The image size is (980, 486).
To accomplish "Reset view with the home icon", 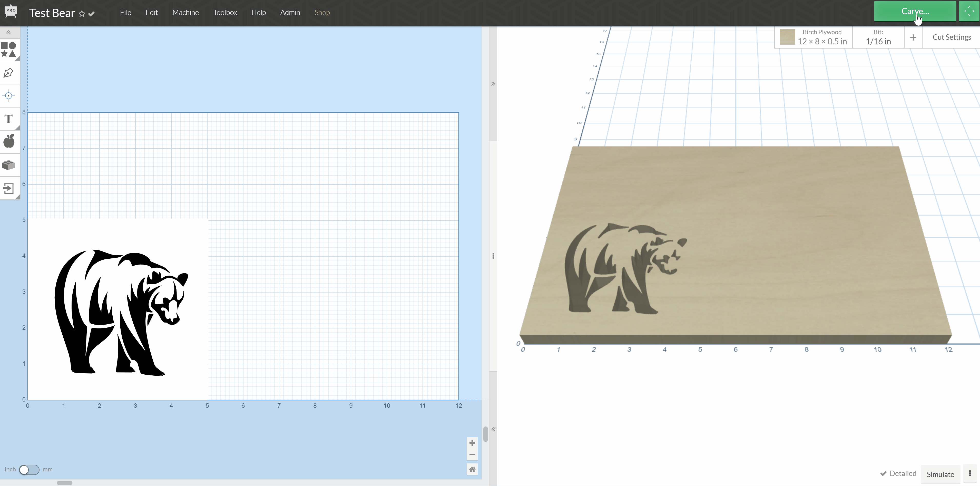I will coord(472,469).
